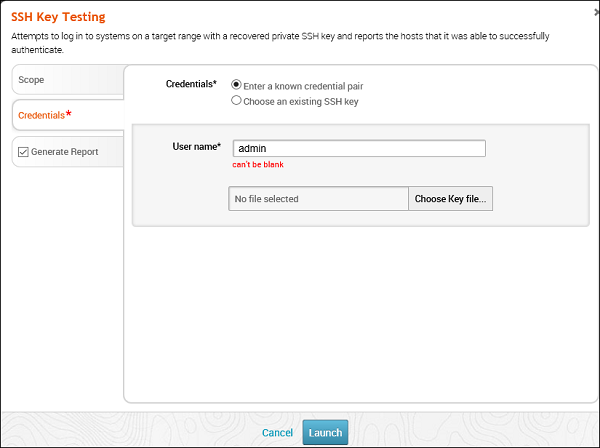
Task: Select the known credential pair radio button
Action: coord(236,85)
